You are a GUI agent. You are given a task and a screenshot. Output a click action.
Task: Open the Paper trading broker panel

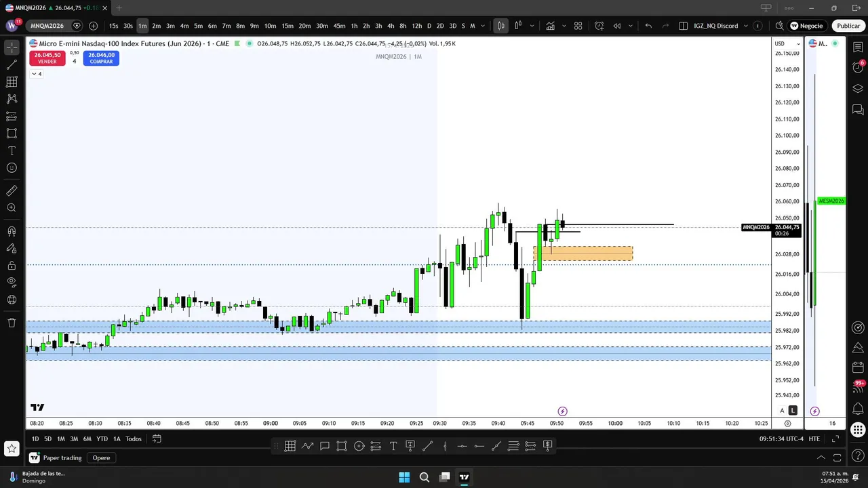(56, 457)
